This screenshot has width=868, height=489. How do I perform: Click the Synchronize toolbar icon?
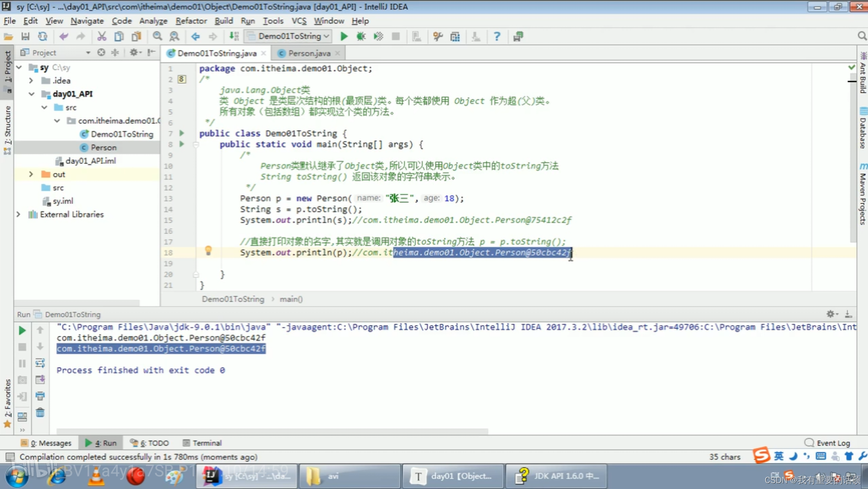(43, 37)
